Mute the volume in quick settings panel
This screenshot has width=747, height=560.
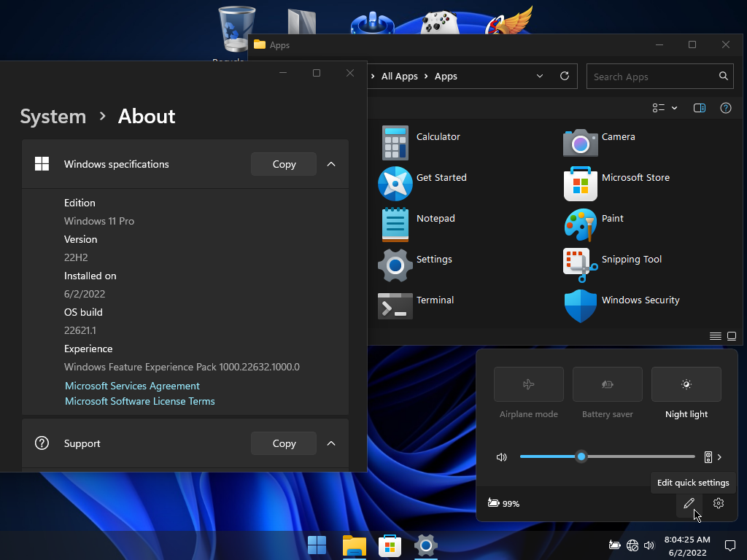coord(502,457)
